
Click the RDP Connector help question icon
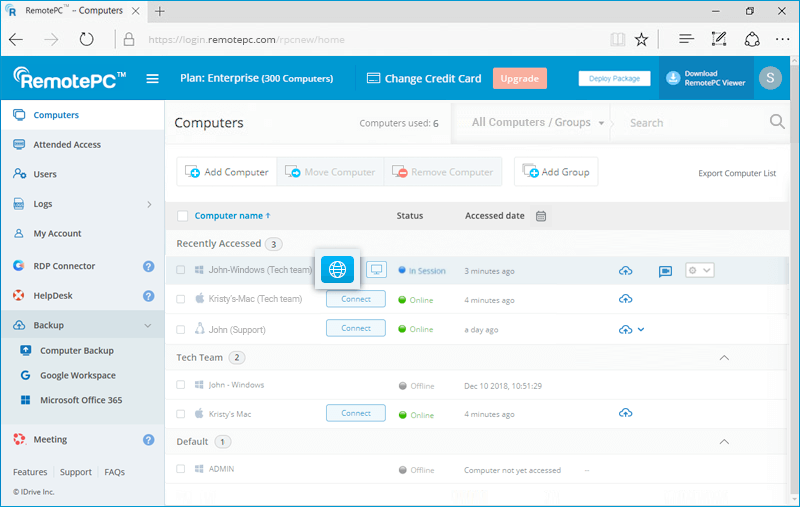click(x=148, y=267)
